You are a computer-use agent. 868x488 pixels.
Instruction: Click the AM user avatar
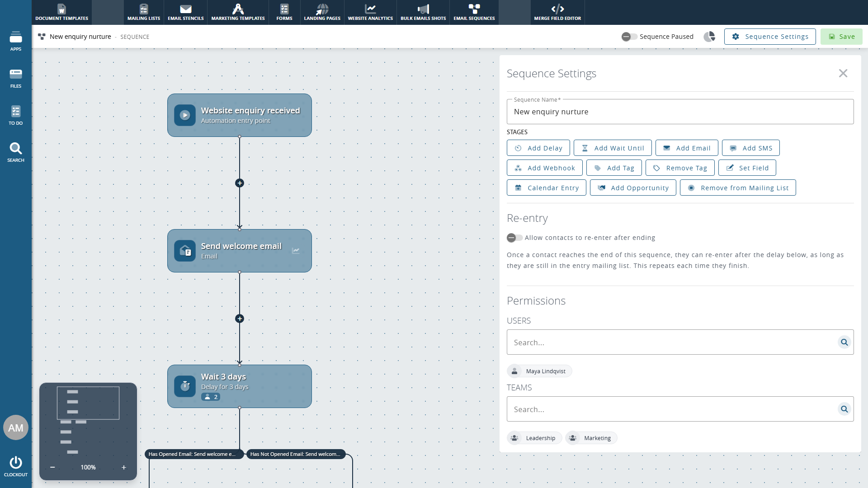(x=16, y=427)
